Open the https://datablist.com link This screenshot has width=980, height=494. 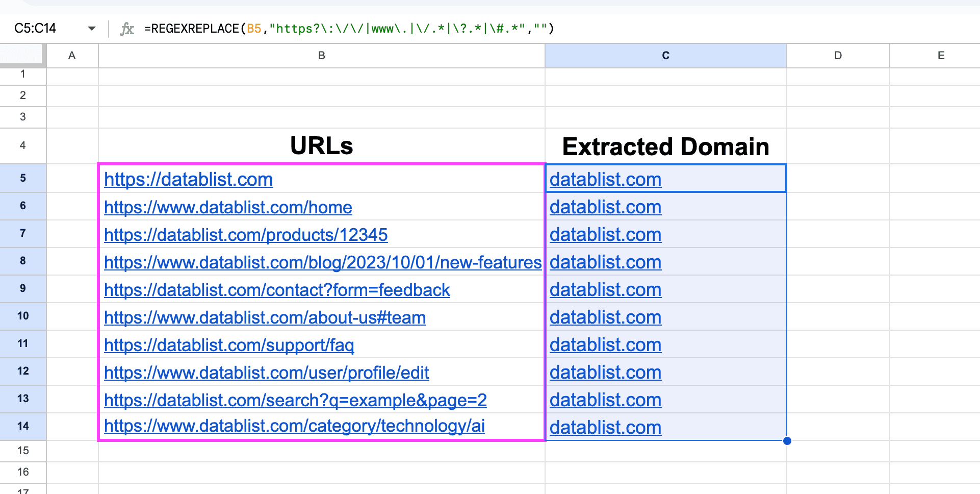tap(188, 180)
